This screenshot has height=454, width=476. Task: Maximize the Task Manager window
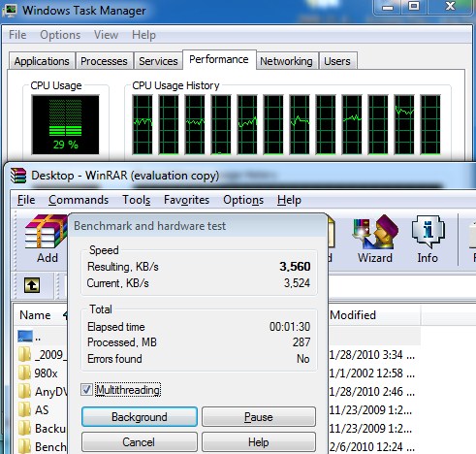pos(414,7)
